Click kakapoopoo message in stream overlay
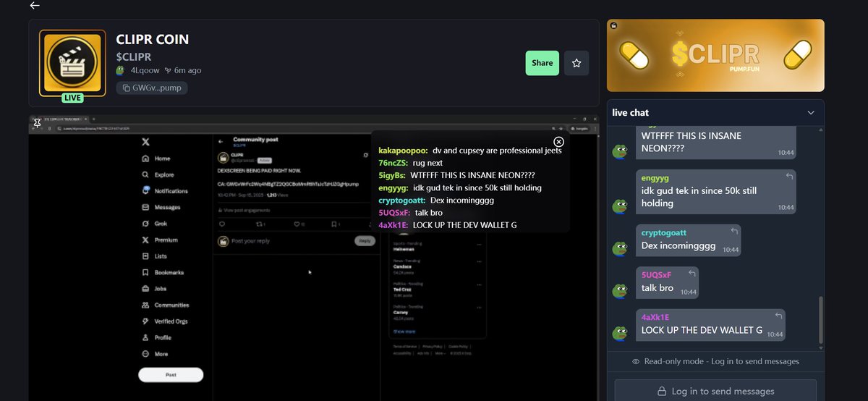 pyautogui.click(x=470, y=151)
